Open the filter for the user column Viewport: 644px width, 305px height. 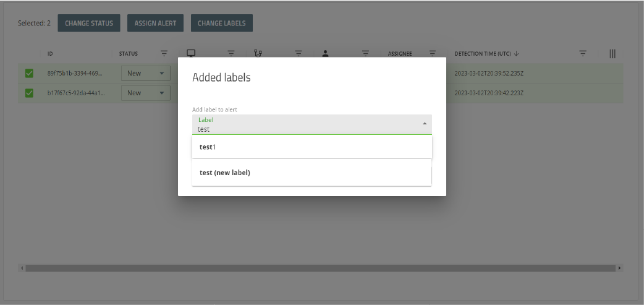coord(365,53)
